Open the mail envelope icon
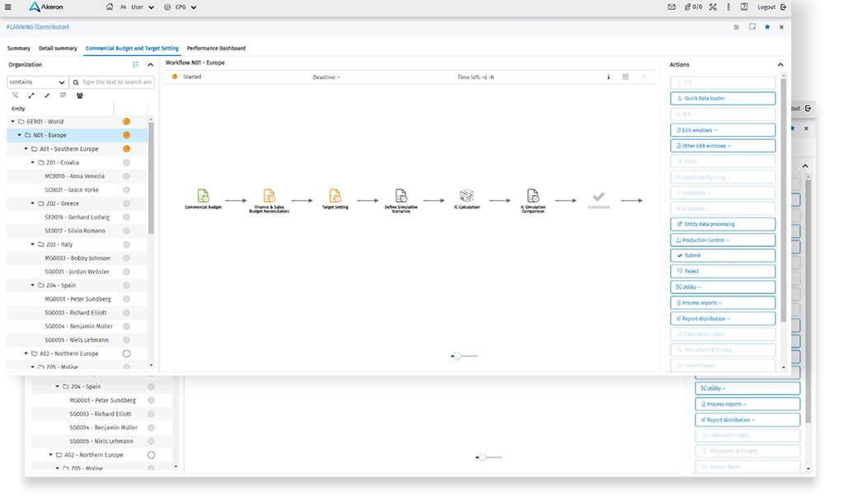844x504 pixels. (671, 7)
